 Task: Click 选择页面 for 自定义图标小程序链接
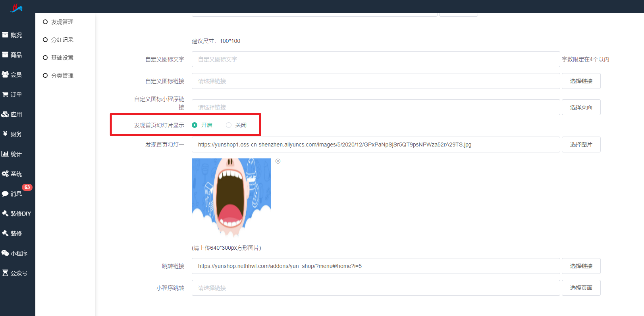click(x=581, y=107)
